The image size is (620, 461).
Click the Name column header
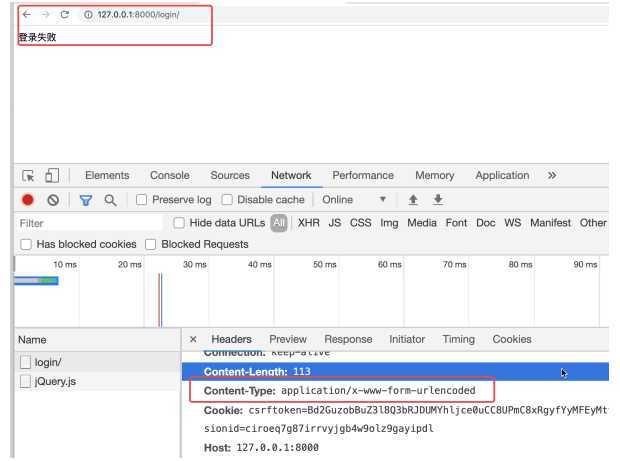pos(97,340)
